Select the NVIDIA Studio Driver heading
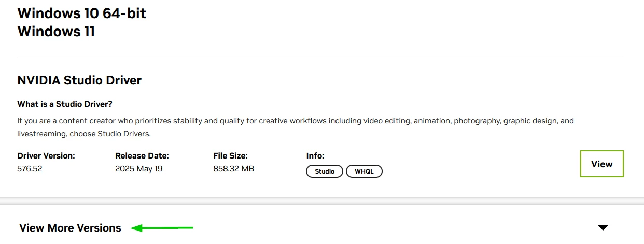Image resolution: width=644 pixels, height=244 pixels. [x=79, y=80]
